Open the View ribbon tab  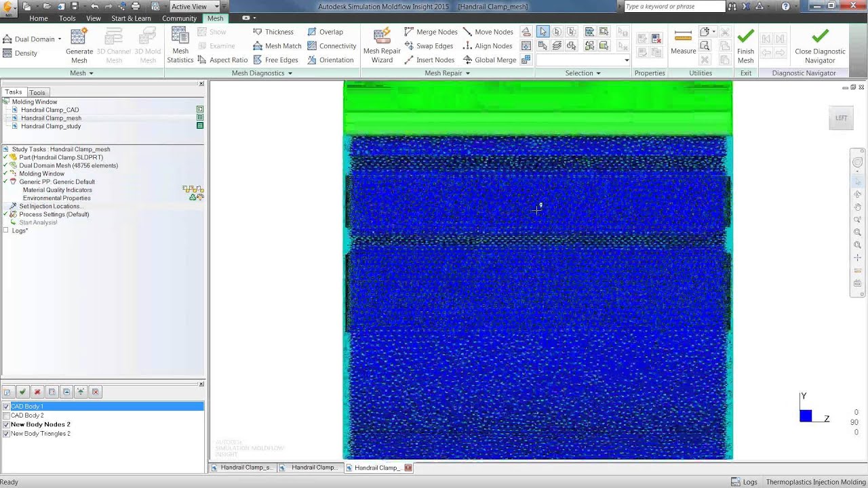coord(94,18)
